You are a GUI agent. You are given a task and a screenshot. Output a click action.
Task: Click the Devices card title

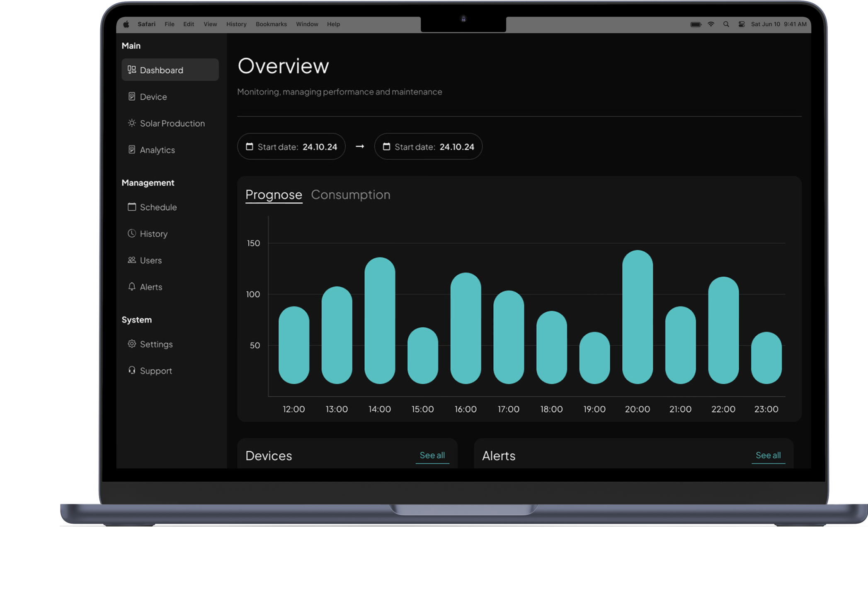tap(269, 456)
